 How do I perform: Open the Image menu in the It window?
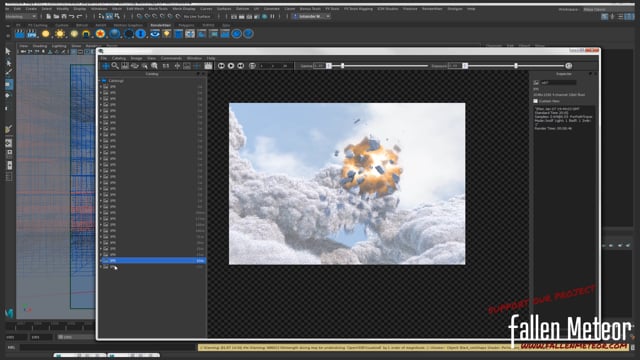click(136, 58)
